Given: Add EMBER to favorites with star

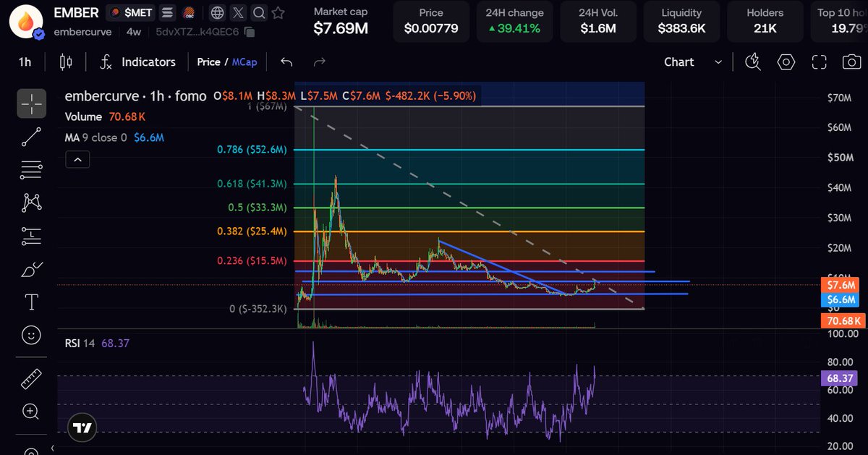Looking at the screenshot, I should click(278, 12).
